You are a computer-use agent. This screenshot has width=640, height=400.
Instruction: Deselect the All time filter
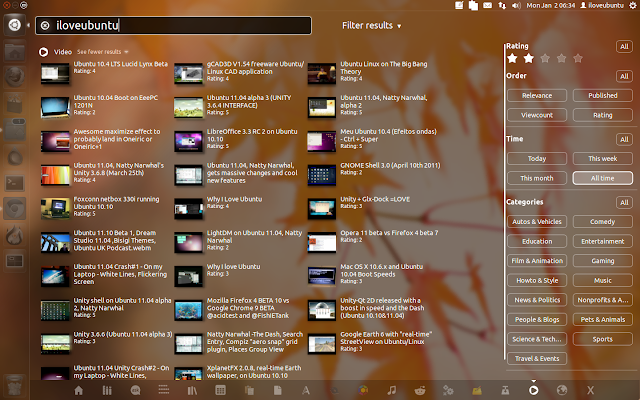[x=603, y=178]
